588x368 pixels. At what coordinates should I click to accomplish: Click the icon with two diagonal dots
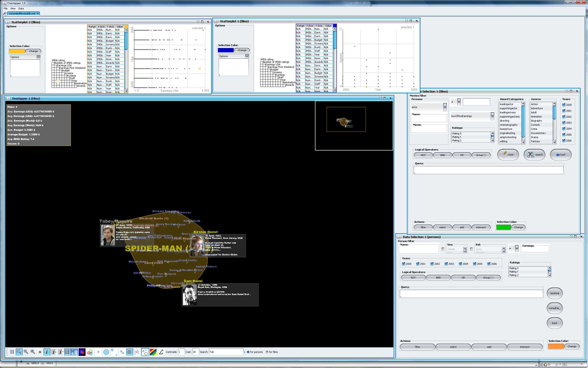click(x=114, y=352)
